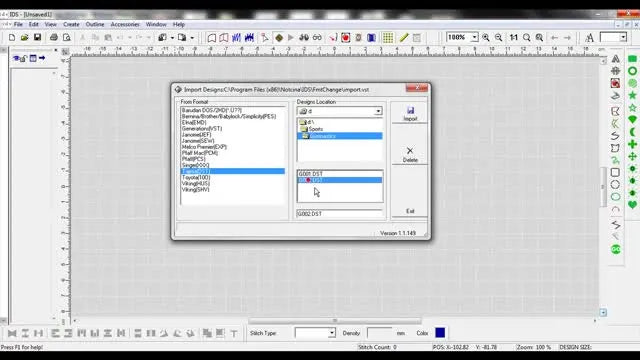Click the Density input field

point(379,333)
